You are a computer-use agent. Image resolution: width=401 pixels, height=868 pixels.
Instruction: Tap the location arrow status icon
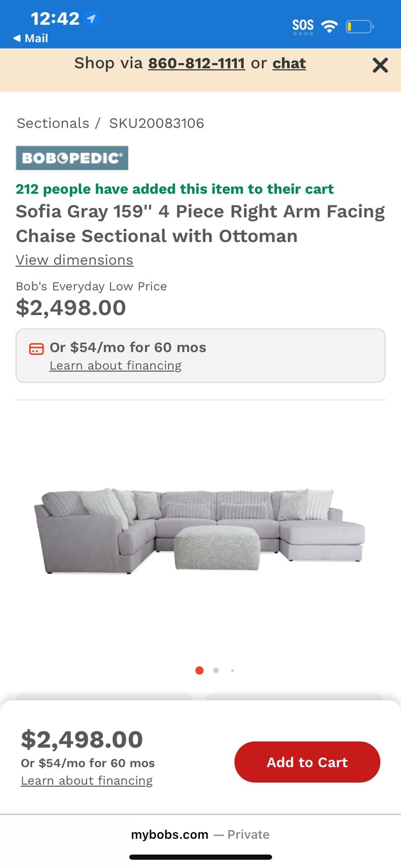point(92,19)
